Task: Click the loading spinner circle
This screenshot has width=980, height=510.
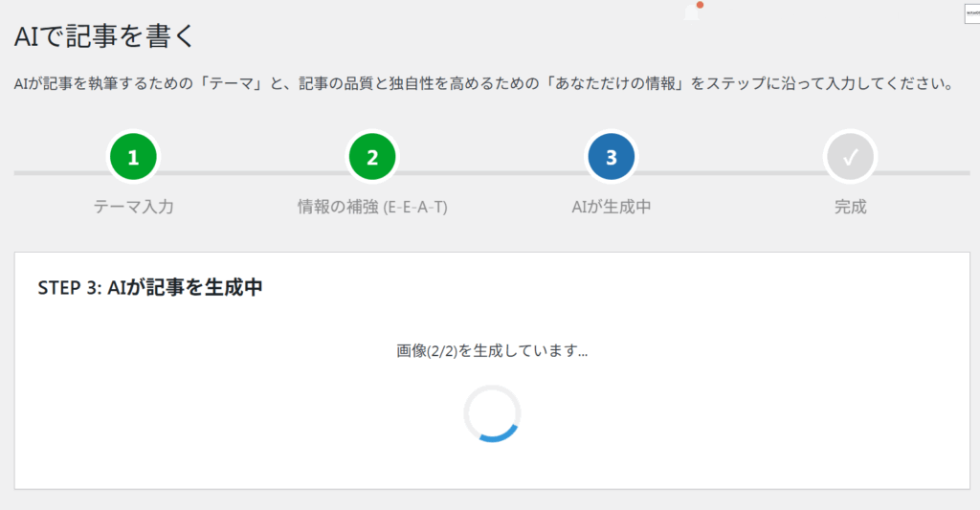Action: coord(492,413)
